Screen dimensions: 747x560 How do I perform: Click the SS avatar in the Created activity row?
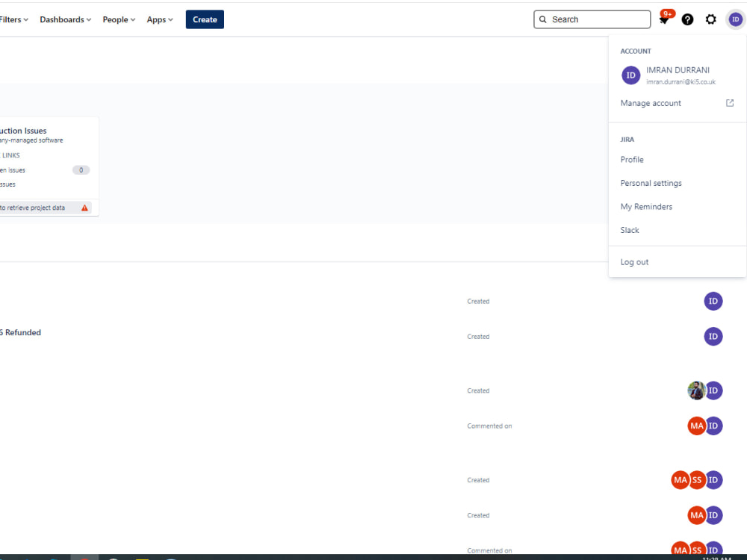[x=697, y=480]
